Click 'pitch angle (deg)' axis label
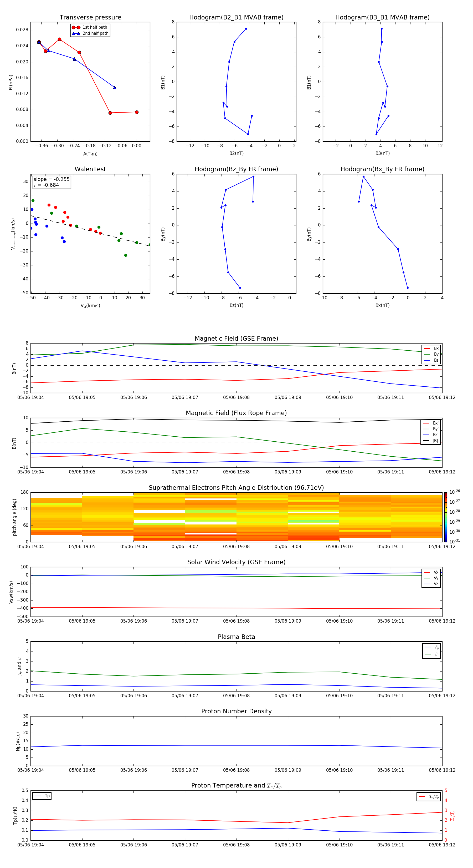This screenshot has width=473, height=868. click(x=14, y=517)
